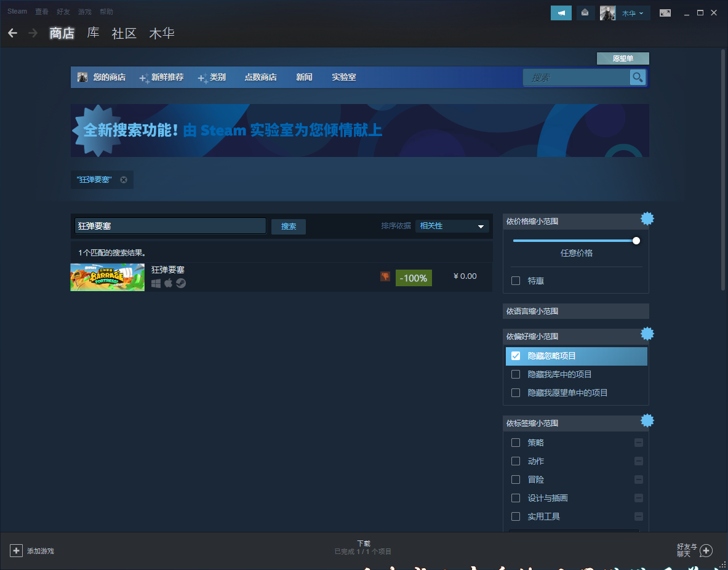Open the 新闻 store link
Image resolution: width=728 pixels, height=570 pixels.
304,77
